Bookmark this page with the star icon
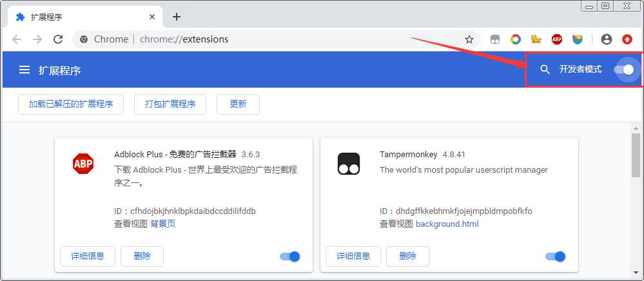 point(469,39)
